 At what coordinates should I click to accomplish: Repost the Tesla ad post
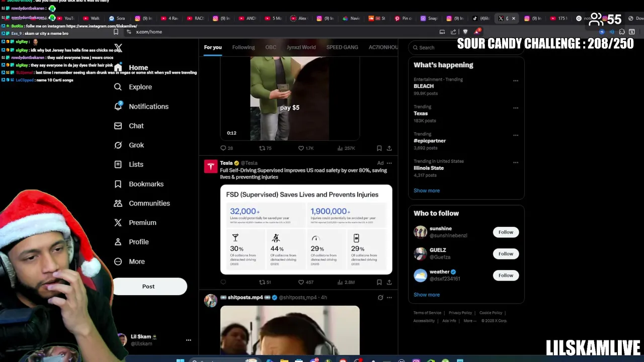point(265,283)
